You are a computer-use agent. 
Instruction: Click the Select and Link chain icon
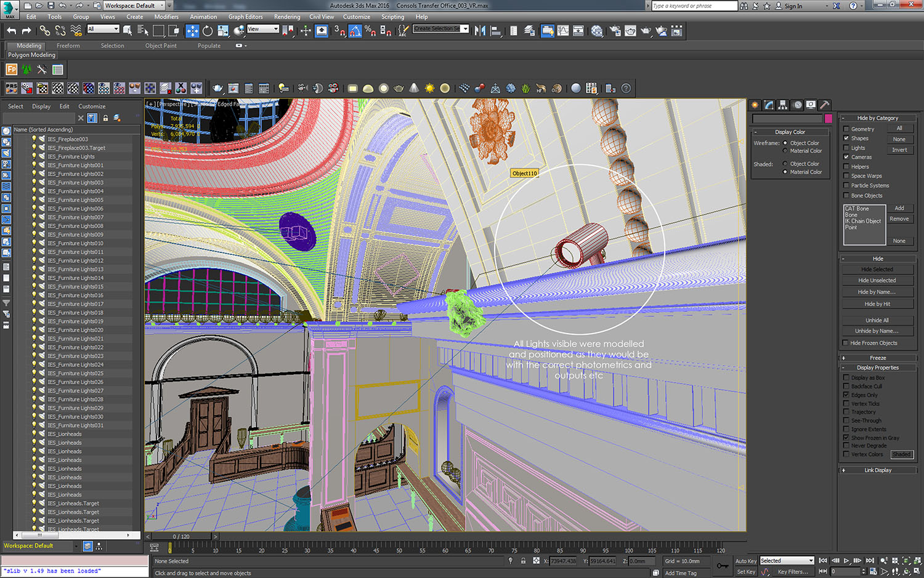pos(45,31)
